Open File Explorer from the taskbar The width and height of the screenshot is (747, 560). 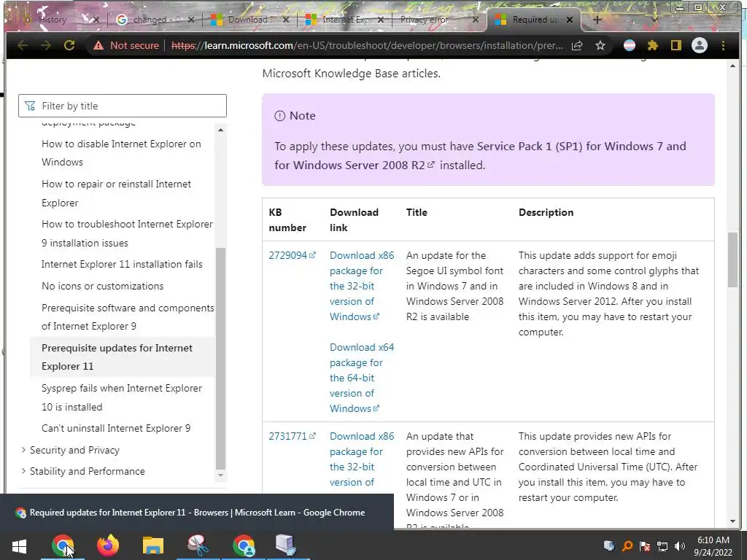(x=153, y=545)
